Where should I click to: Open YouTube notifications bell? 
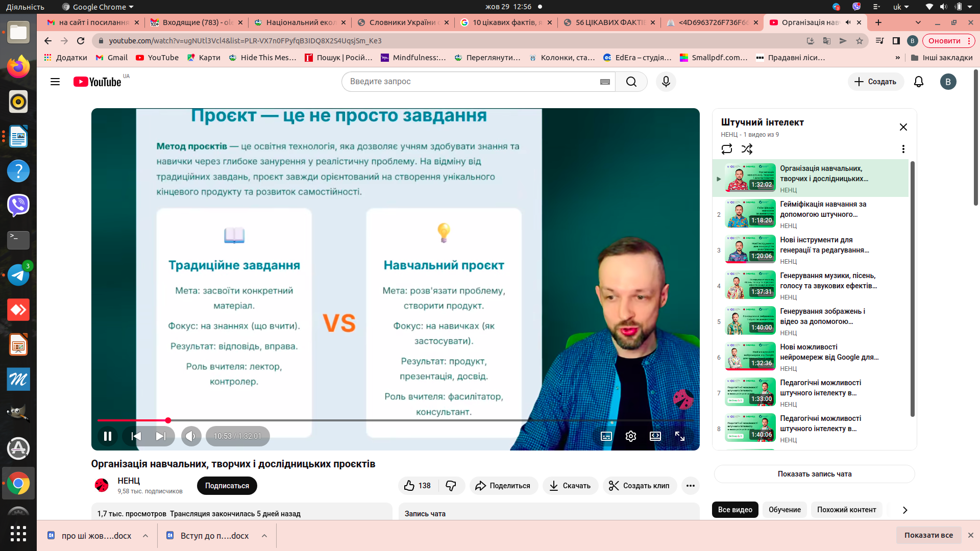[919, 82]
